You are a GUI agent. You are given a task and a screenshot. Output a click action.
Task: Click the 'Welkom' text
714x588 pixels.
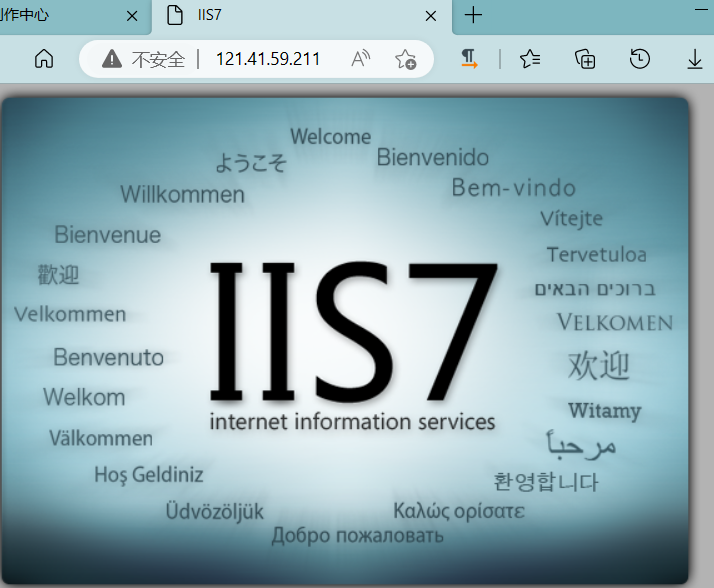tap(84, 397)
